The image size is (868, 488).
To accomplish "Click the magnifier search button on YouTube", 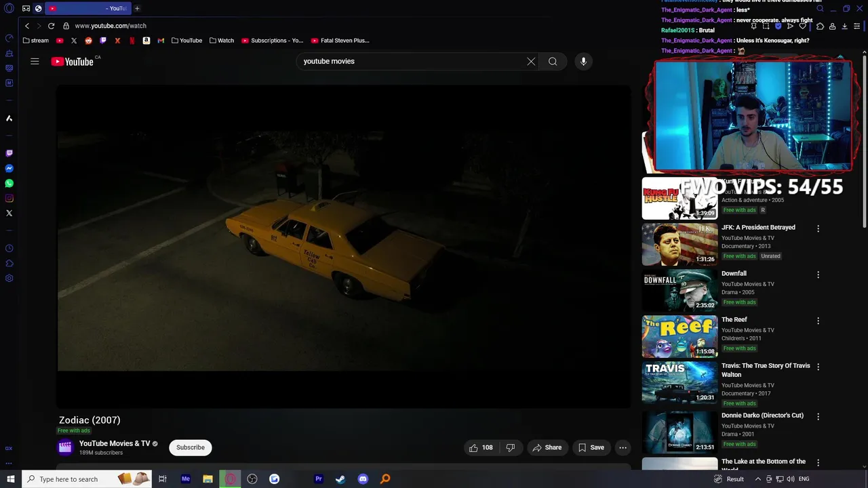I will pos(553,61).
